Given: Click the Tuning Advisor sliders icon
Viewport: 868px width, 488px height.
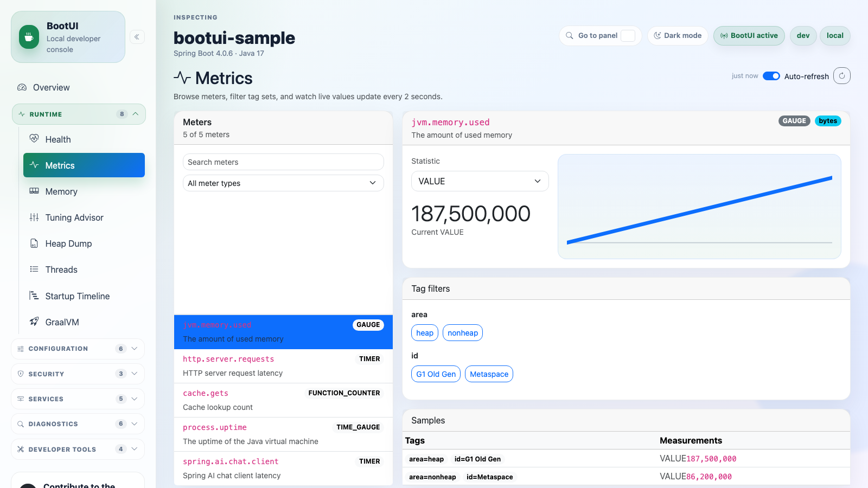Looking at the screenshot, I should (34, 217).
